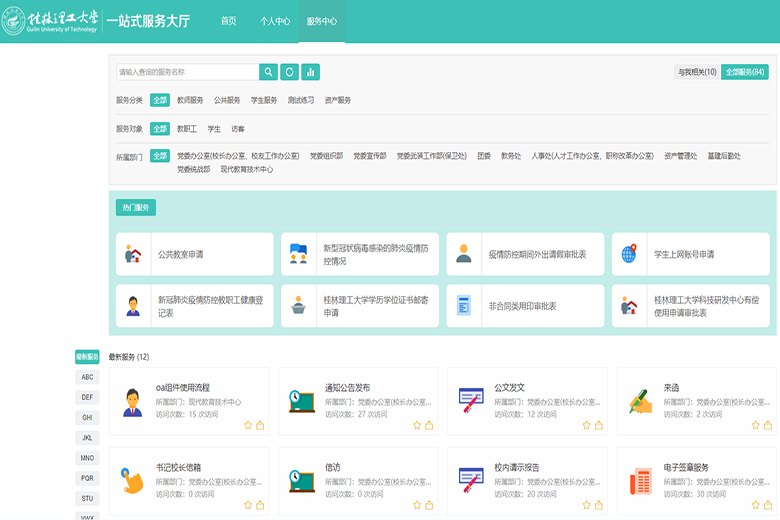Image resolution: width=780 pixels, height=520 pixels.
Task: Filter by department 教务处
Action: 511,156
